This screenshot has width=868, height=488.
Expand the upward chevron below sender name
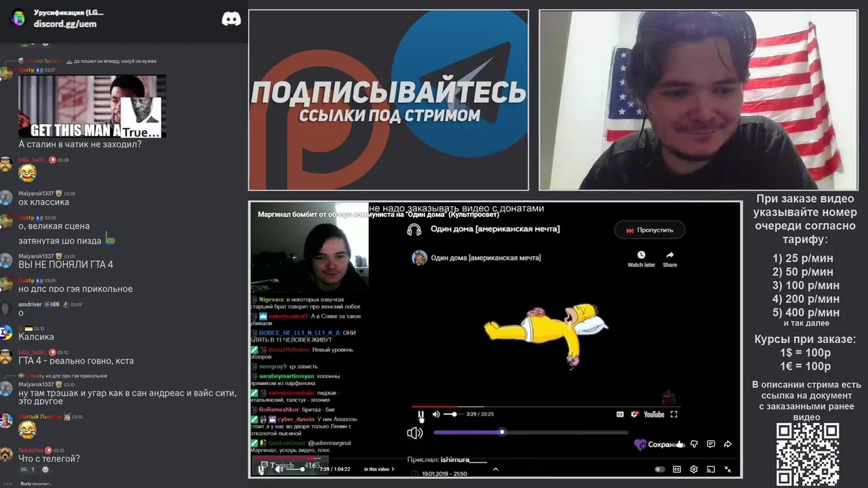[496, 469]
